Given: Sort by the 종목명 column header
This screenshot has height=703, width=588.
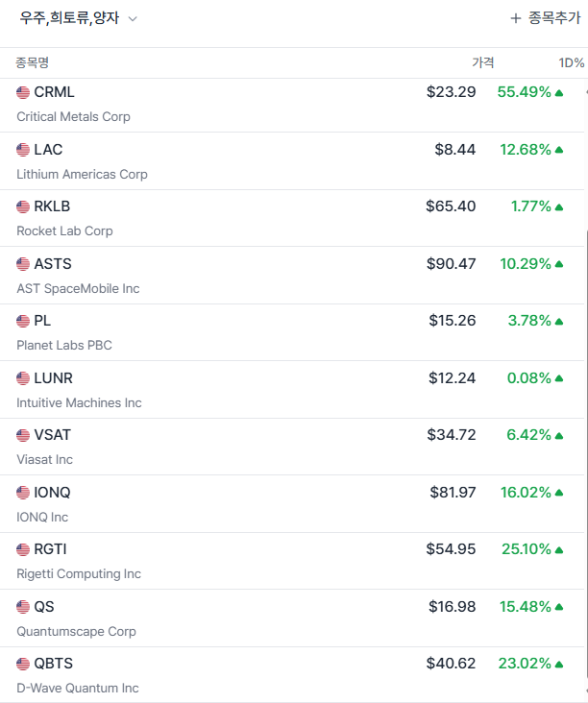Looking at the screenshot, I should [x=32, y=62].
